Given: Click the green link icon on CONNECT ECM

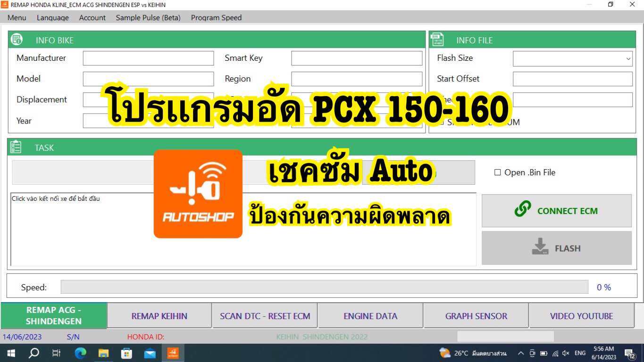Looking at the screenshot, I should 522,208.
